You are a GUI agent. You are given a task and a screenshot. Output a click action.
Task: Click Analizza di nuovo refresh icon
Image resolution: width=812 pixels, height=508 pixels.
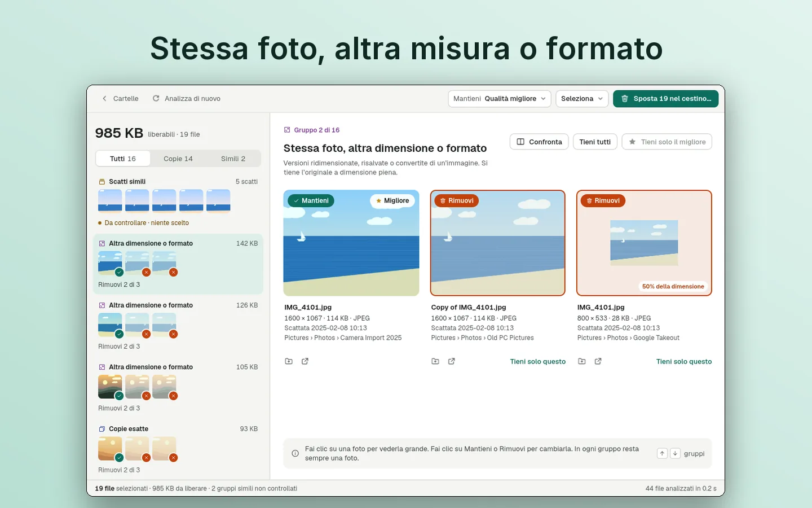pyautogui.click(x=156, y=98)
